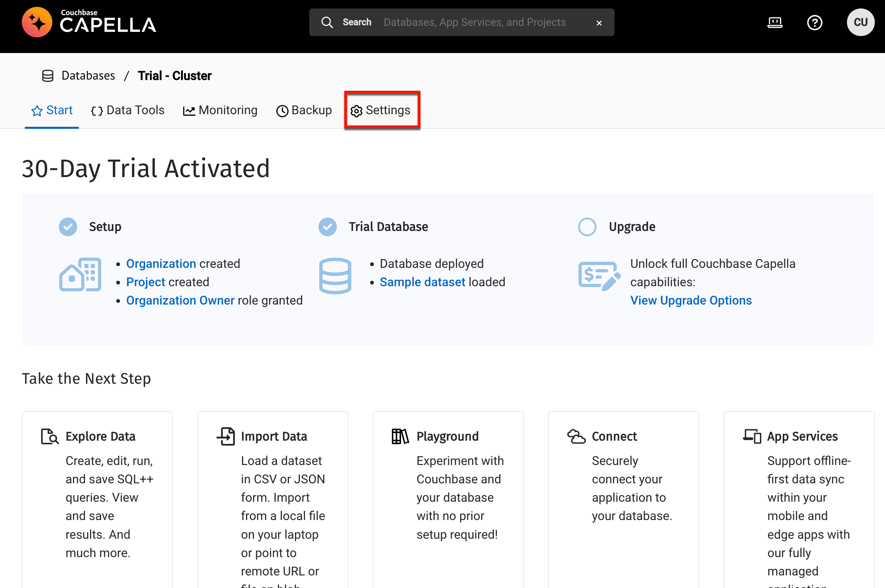This screenshot has width=885, height=588.
Task: Click the Upgrade step heading
Action: [x=632, y=227]
